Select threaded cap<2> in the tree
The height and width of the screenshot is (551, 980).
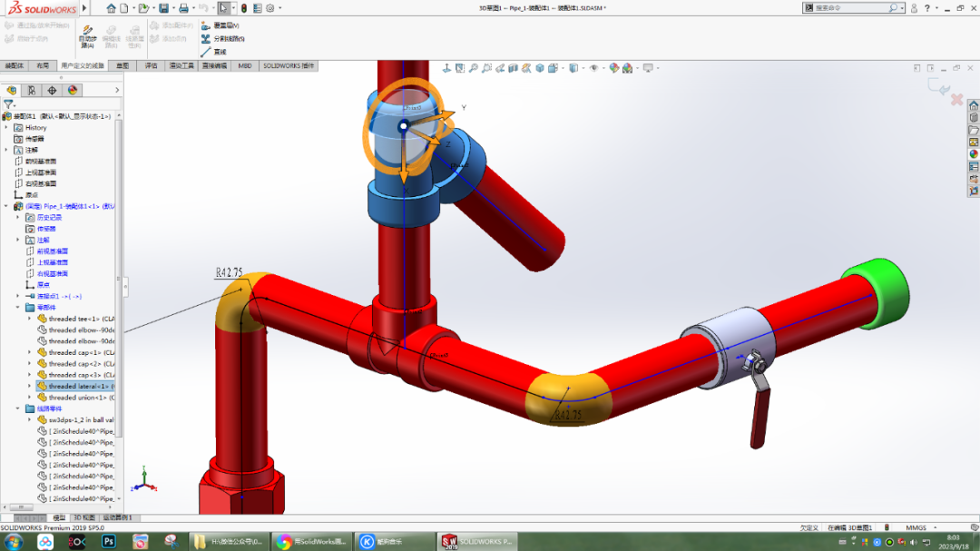coord(75,364)
